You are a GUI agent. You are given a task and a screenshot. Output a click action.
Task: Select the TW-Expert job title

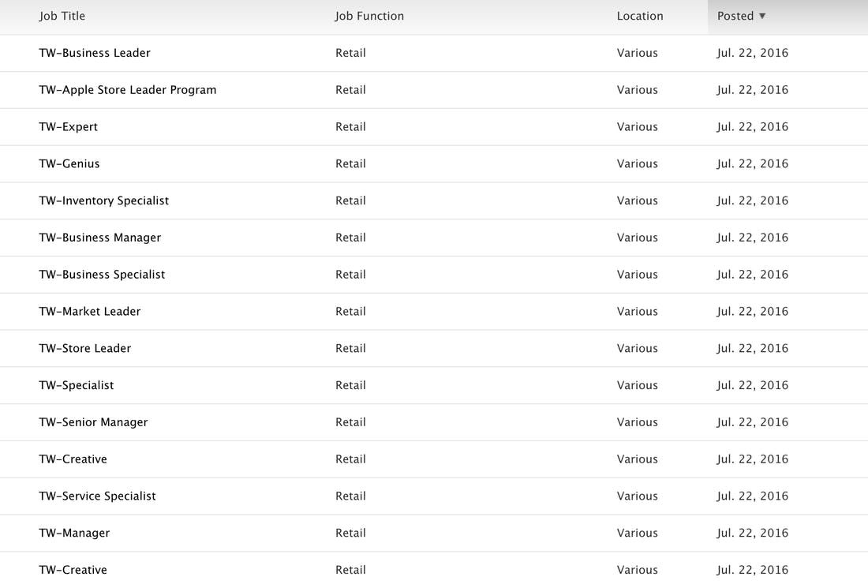[x=69, y=127]
